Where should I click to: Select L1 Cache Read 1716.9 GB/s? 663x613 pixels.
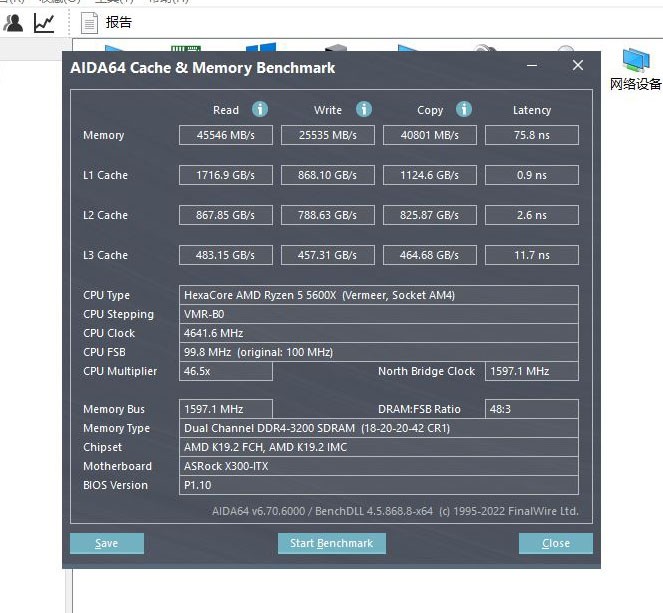226,175
